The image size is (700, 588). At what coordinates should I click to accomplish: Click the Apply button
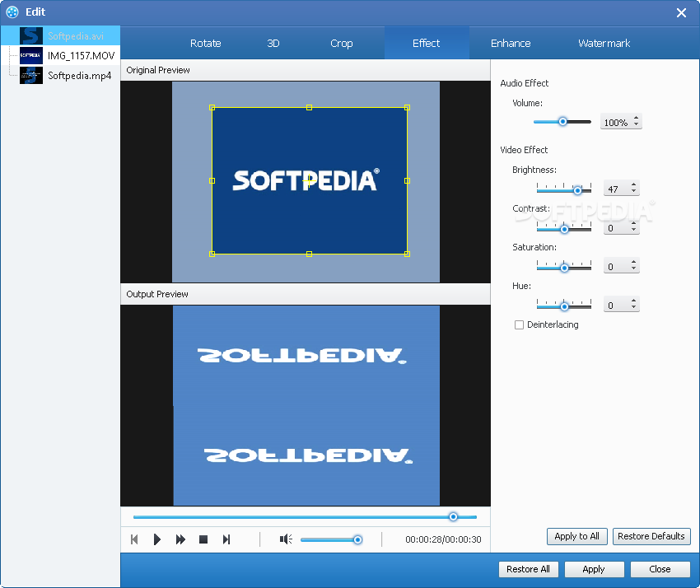click(594, 569)
